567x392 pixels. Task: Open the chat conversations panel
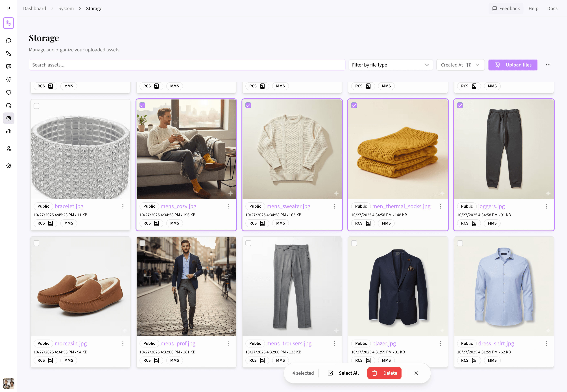[x=9, y=40]
